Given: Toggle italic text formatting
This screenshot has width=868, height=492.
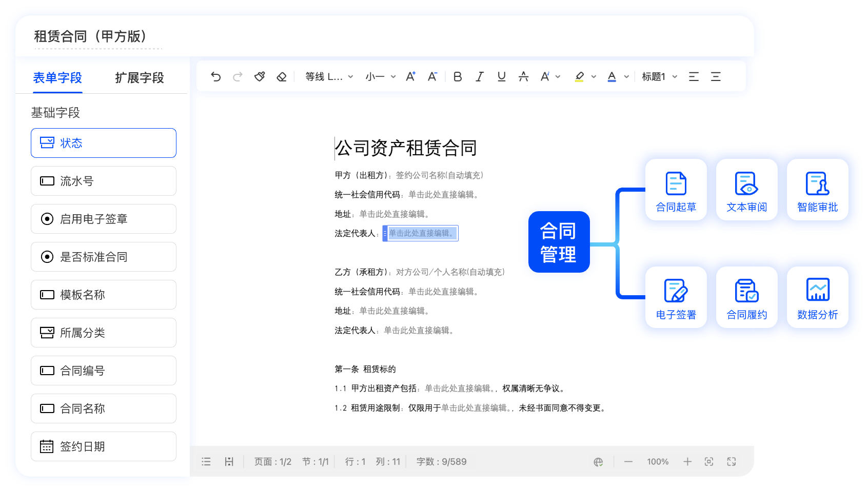Looking at the screenshot, I should [480, 77].
